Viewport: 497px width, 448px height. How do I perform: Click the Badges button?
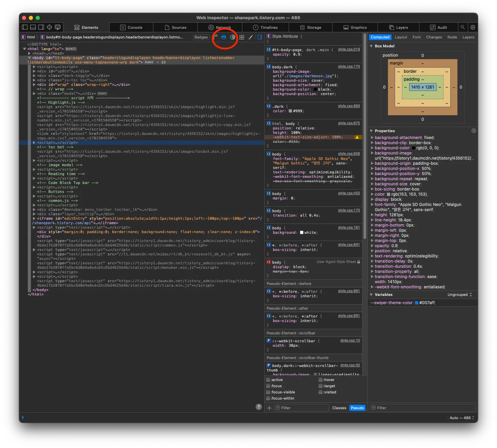tap(201, 37)
